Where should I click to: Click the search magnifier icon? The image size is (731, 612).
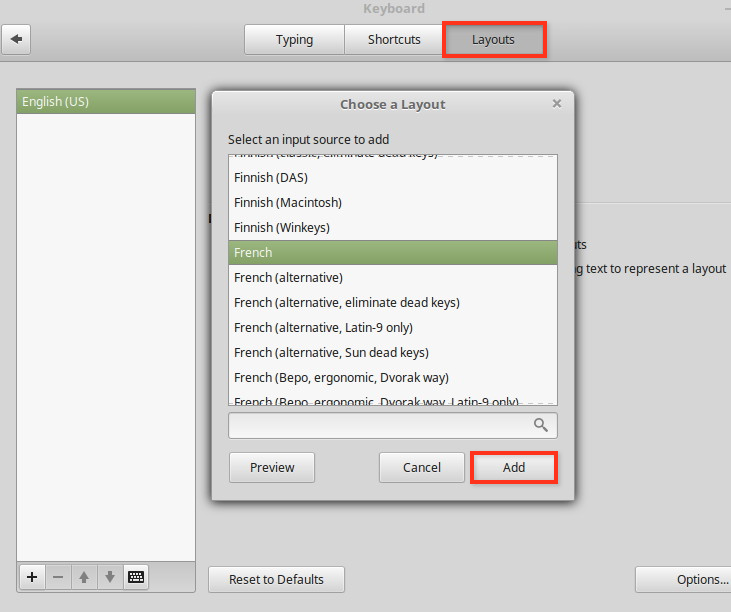click(541, 425)
